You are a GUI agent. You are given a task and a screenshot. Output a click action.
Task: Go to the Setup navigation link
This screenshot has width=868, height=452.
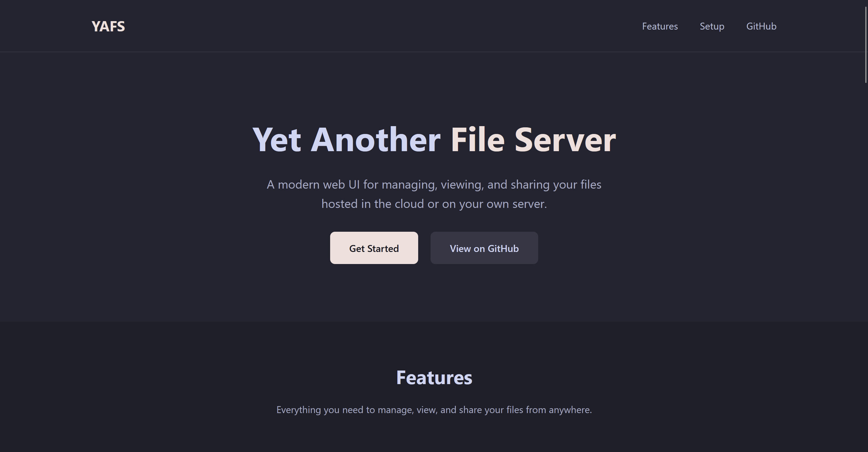click(x=712, y=26)
